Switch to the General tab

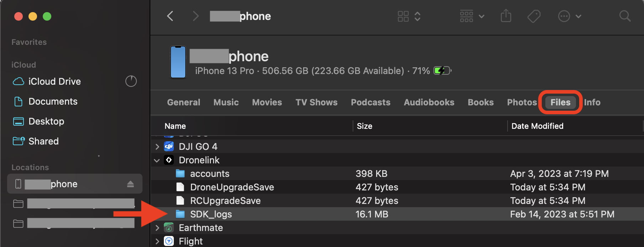coord(183,103)
